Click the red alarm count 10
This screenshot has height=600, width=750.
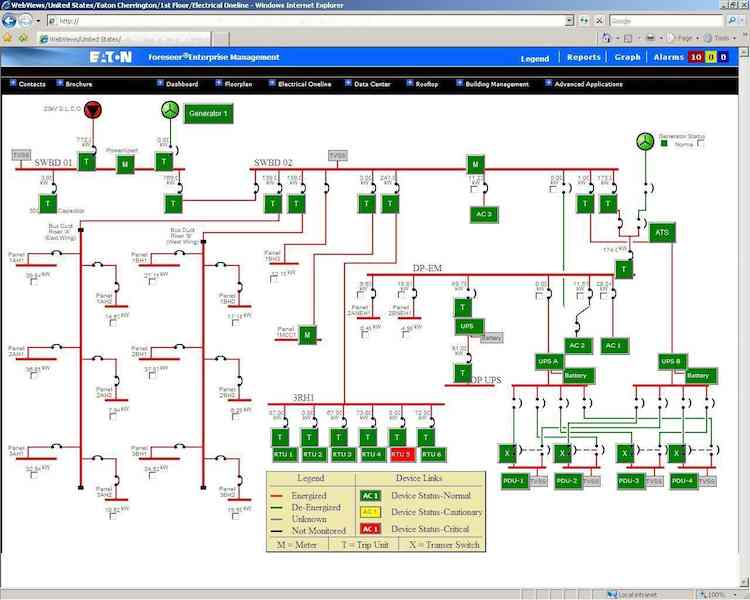point(696,57)
